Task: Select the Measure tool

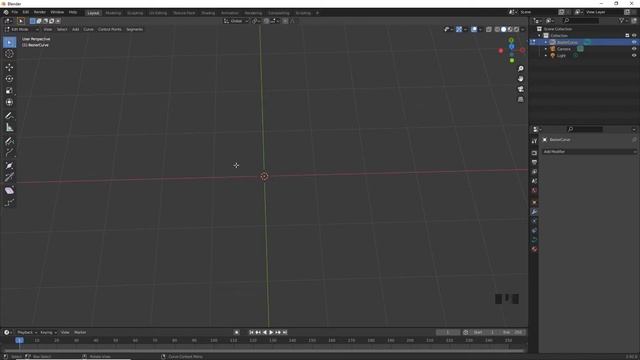Action: pos(9,128)
